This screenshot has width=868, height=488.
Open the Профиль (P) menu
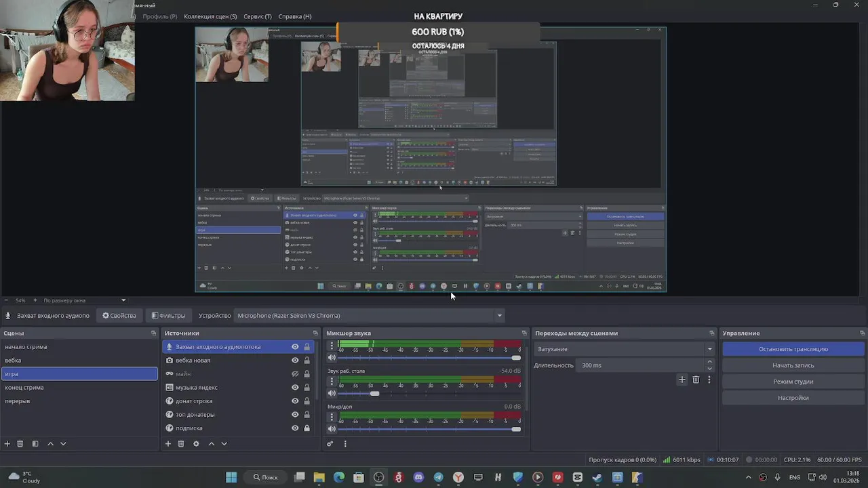(160, 16)
